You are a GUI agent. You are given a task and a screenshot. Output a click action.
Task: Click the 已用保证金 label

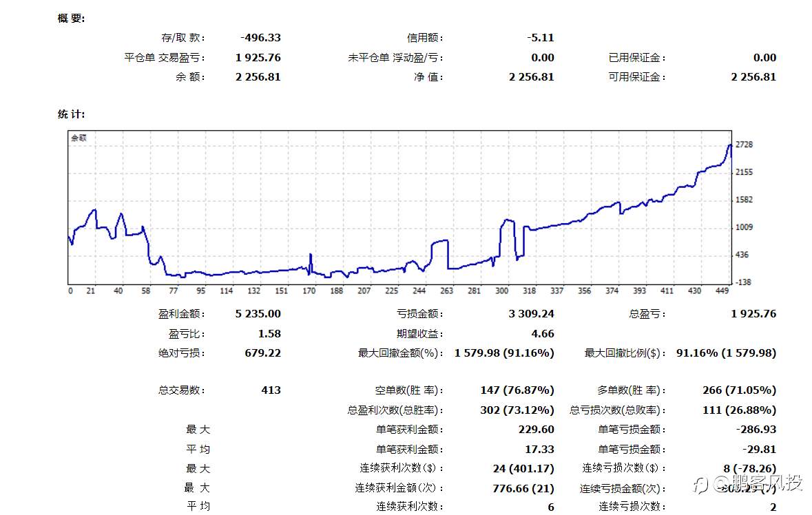(x=637, y=57)
